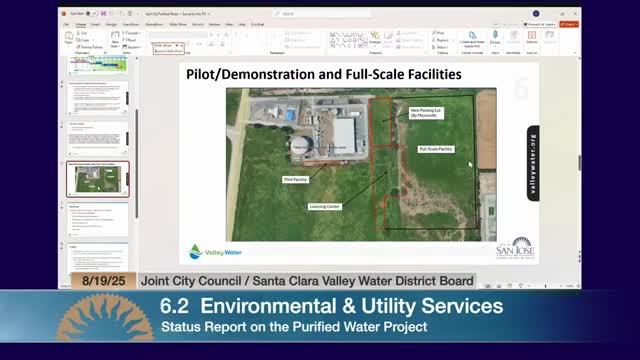Image resolution: width=640 pixels, height=360 pixels.
Task: Switch to the Help tab
Action: coord(242,24)
